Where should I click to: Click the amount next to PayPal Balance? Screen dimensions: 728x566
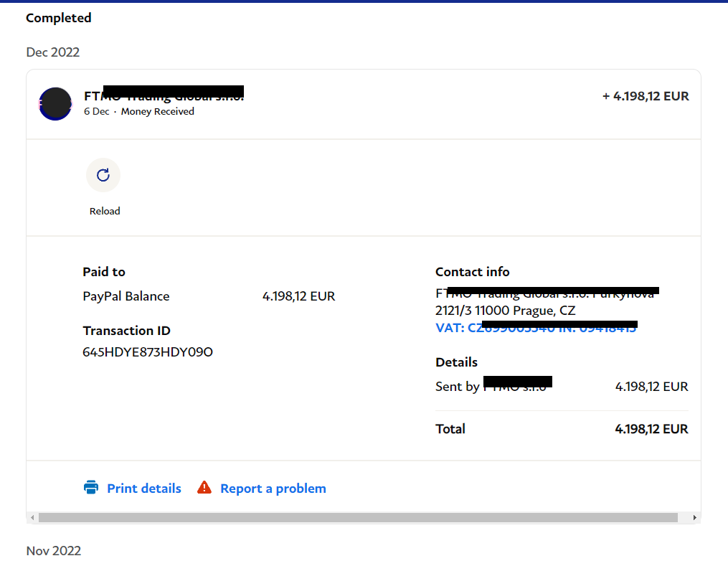[x=298, y=296]
